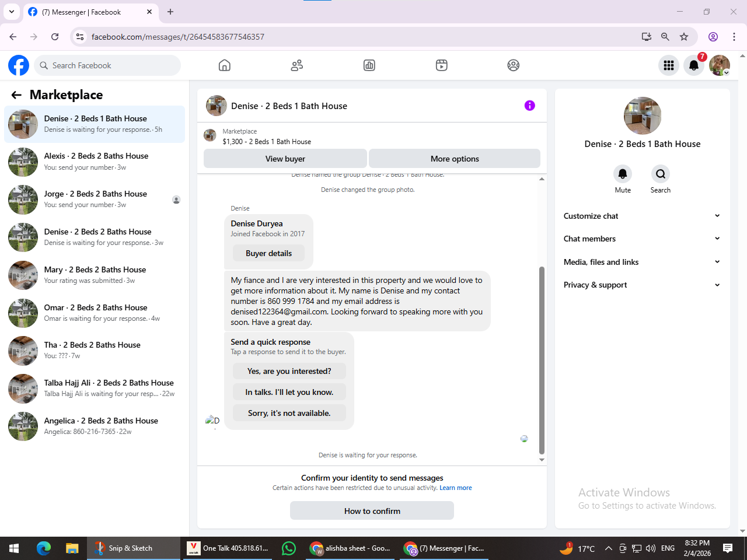
Task: View site information icon in address bar
Action: 80,37
